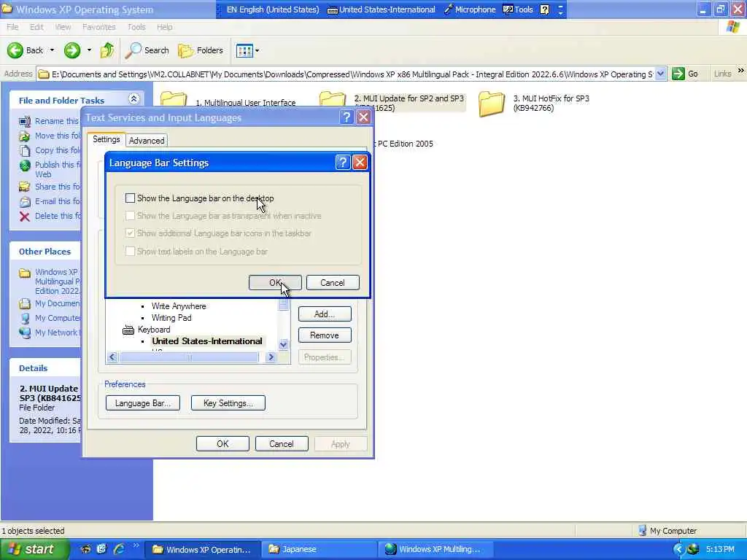The image size is (747, 560).
Task: Toggle Show the Language bar as transparent when inactive
Action: [x=130, y=216]
